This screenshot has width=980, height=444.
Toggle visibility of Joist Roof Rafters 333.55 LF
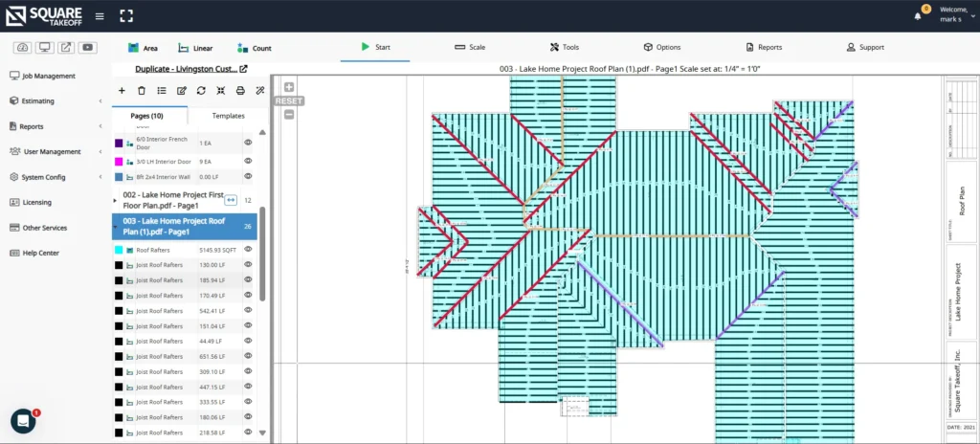(x=248, y=402)
